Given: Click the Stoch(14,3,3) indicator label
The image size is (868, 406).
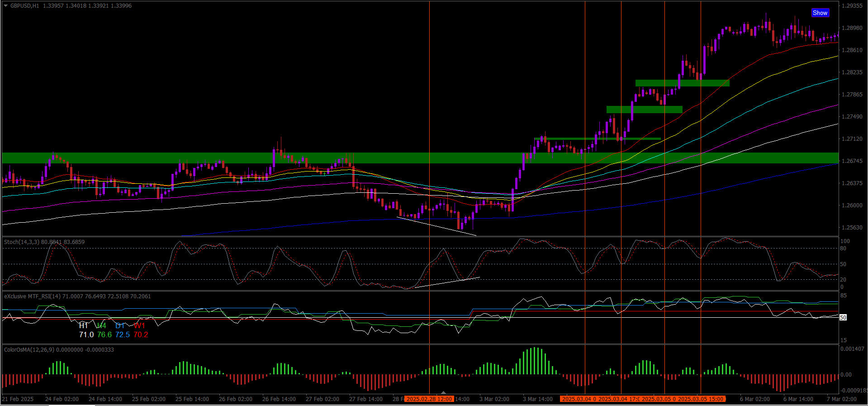Looking at the screenshot, I should 22,242.
